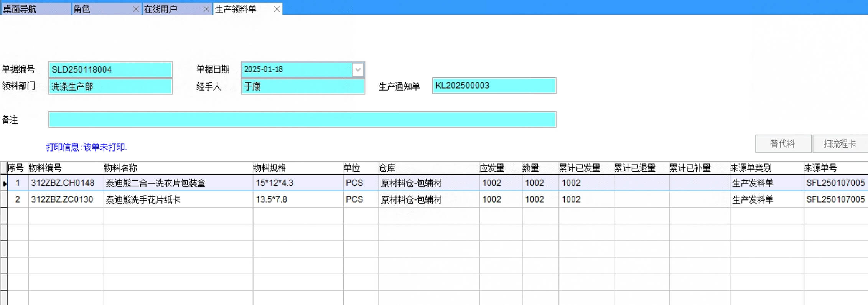Switch to the 桌面导航 tab

click(35, 9)
